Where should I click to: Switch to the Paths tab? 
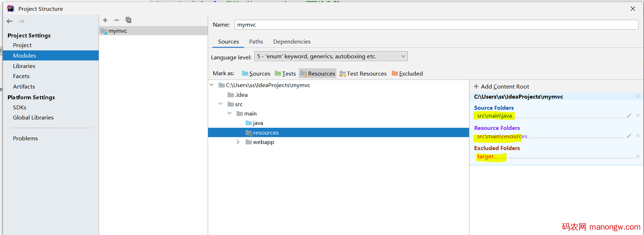pos(256,42)
